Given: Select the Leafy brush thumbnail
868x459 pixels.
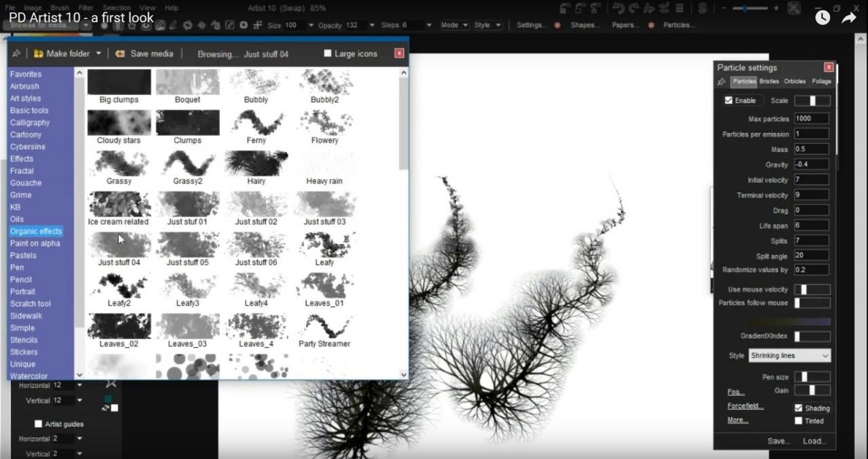Looking at the screenshot, I should point(325,246).
